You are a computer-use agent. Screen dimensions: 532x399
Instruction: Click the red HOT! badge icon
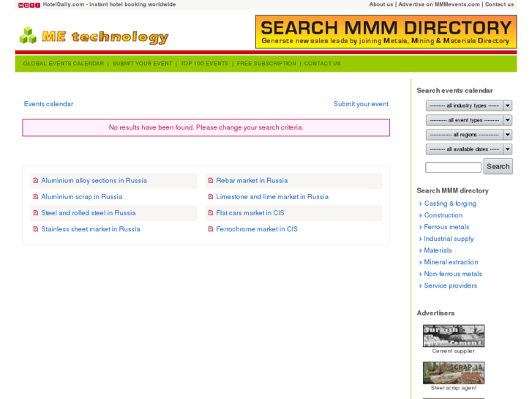pos(29,4)
